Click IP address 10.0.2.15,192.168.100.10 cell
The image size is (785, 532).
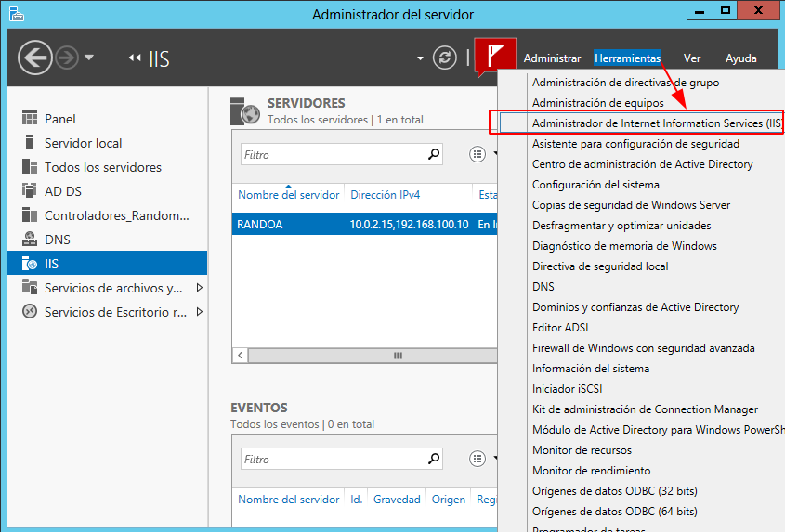(x=409, y=224)
